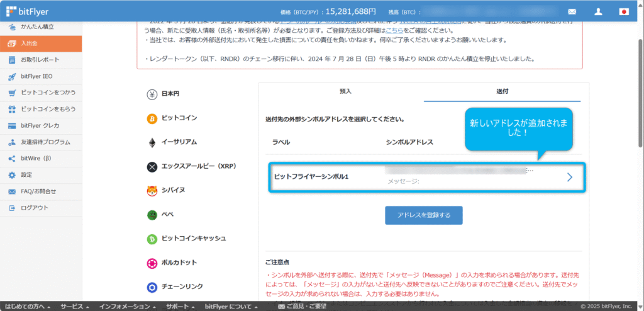The width and height of the screenshot is (644, 311).
Task: Open 友達招待プログラム in the sidebar
Action: [41, 142]
